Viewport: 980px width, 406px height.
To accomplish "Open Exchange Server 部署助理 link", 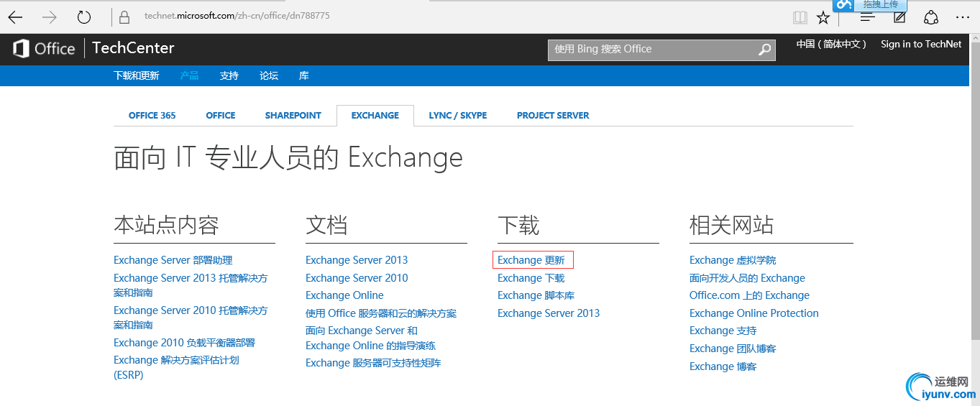I will coord(173,260).
